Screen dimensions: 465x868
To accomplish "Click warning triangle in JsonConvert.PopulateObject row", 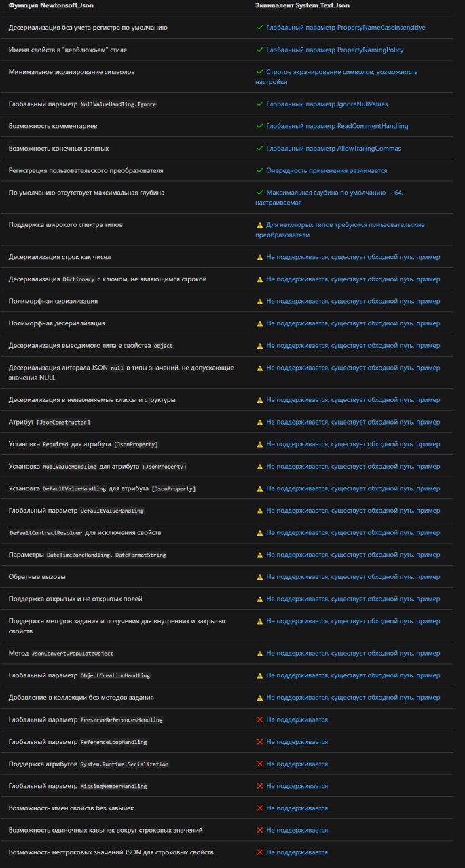I will point(259,654).
